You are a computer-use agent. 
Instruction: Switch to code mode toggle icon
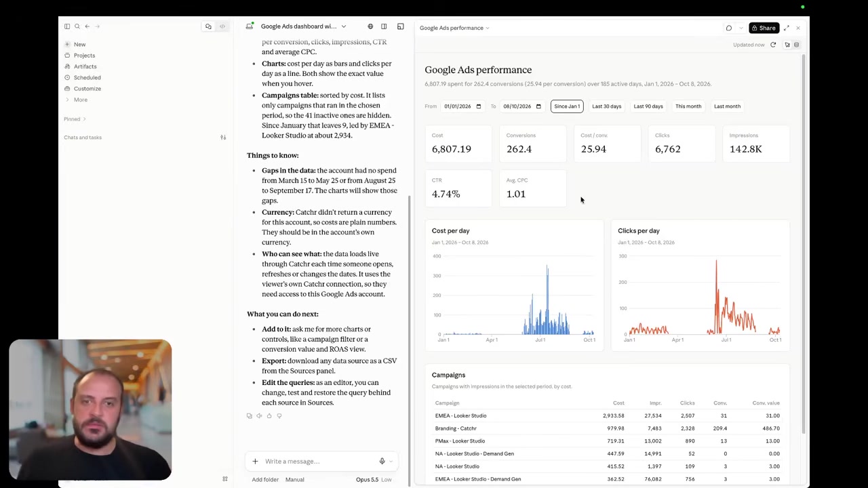click(x=222, y=26)
